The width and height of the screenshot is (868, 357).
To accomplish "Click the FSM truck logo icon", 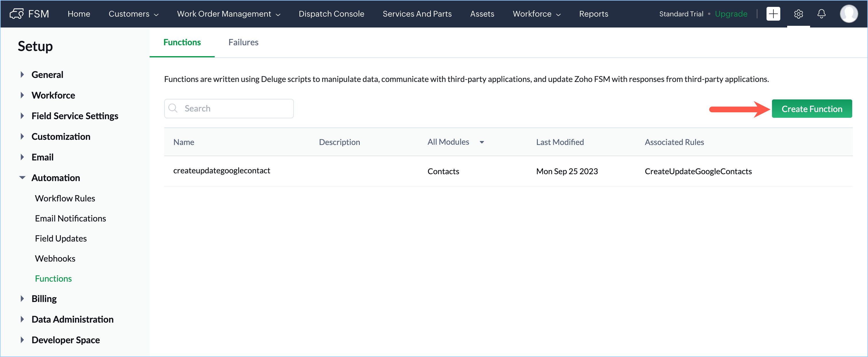I will [17, 14].
